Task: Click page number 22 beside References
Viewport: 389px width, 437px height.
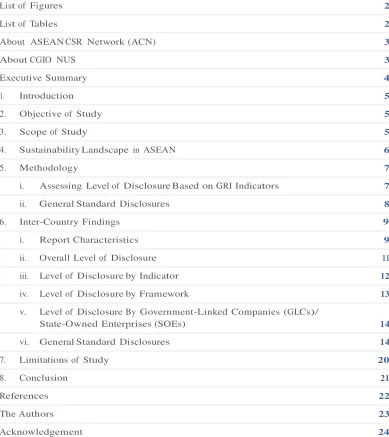Action: pos(384,396)
